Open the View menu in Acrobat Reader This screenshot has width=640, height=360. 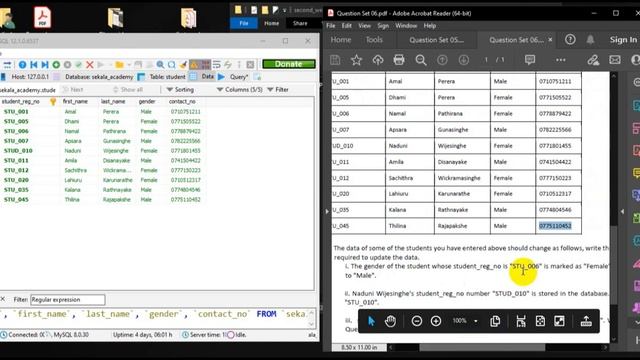coord(364,26)
